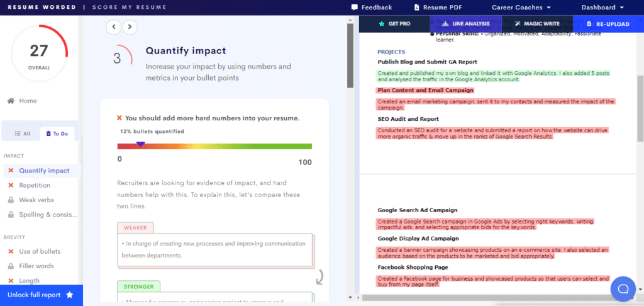
Task: Click the X mark beside Use of bullets
Action: [11, 251]
